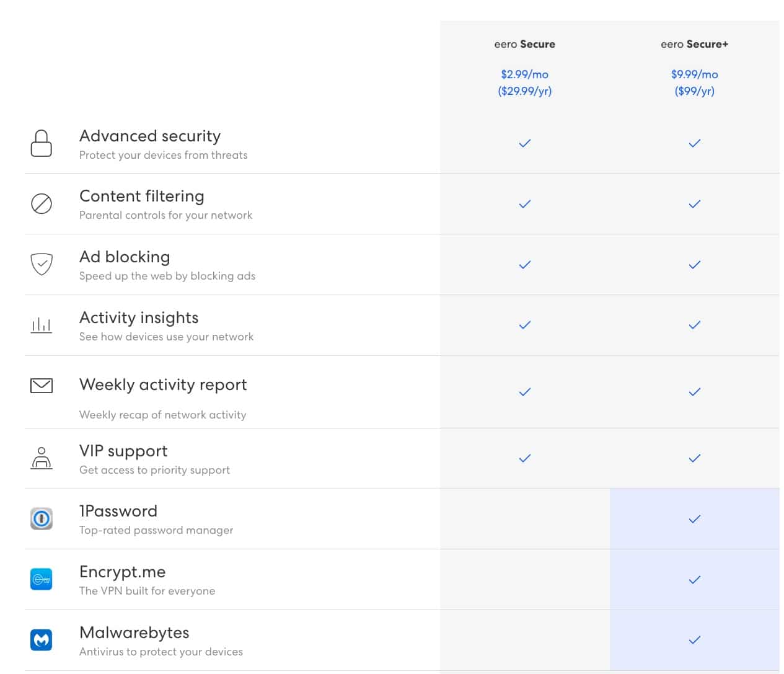The width and height of the screenshot is (784, 674).
Task: Click eero Secure+ checkmark for Ad blocking
Action: (x=695, y=265)
